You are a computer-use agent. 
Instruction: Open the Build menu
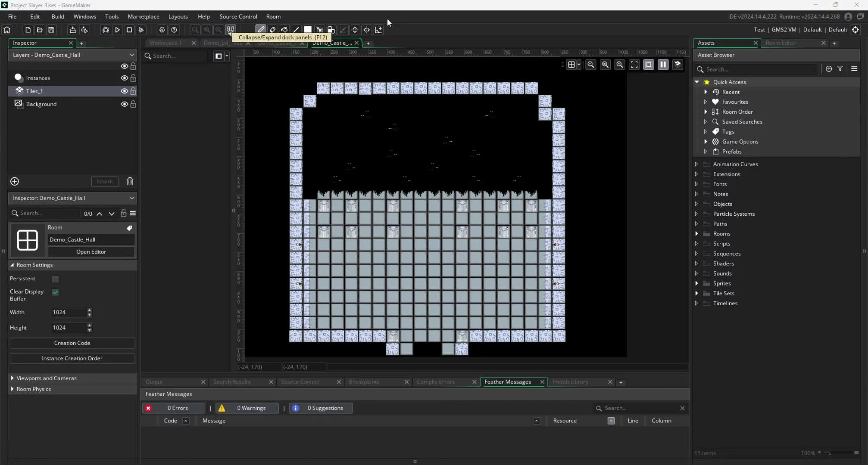point(57,16)
